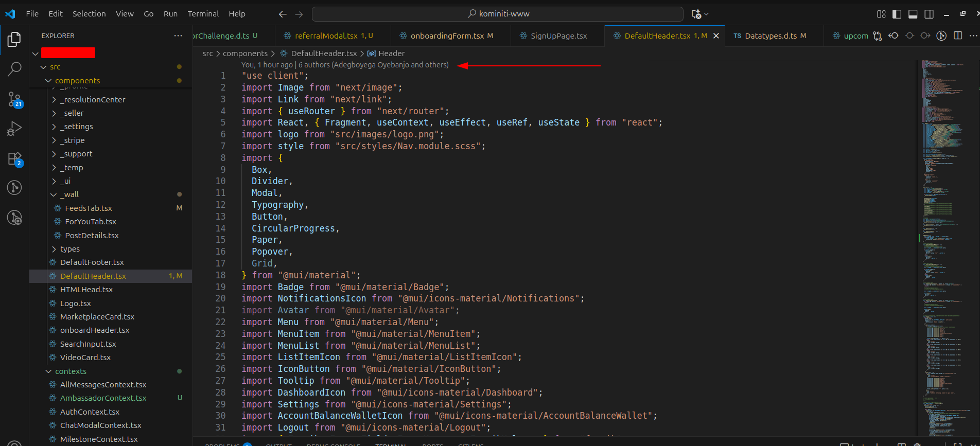Viewport: 980px width, 446px height.
Task: Click the authors blame annotation link
Action: coord(373,65)
